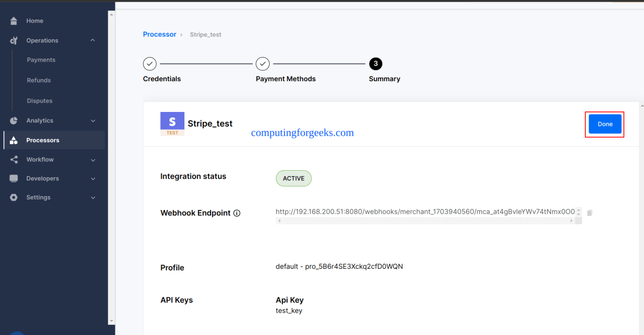Click the Stripe TEST logo badge
Screen dimensions: 644x335
(172, 124)
